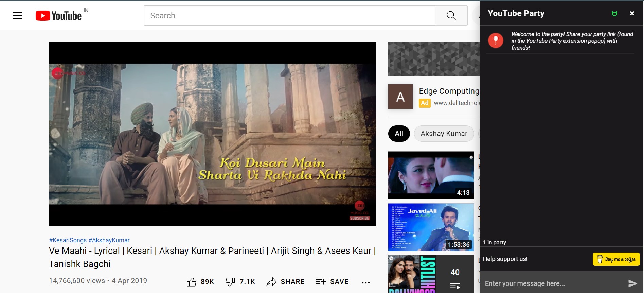644x293 pixels.
Task: Like the video with thumbs up icon
Action: (192, 282)
